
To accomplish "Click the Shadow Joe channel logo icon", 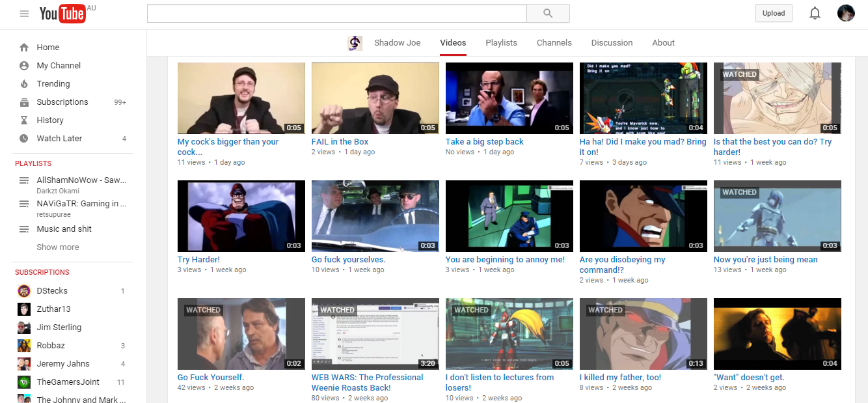I will pos(355,43).
